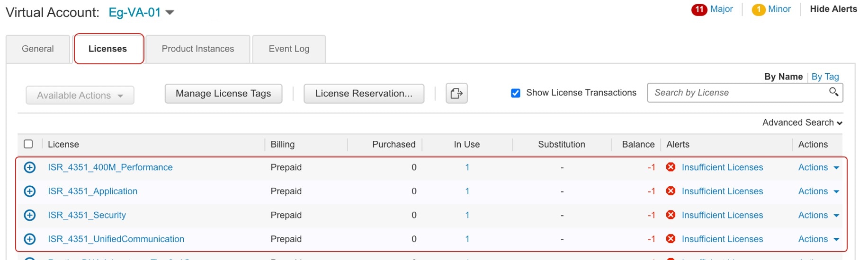868x260 pixels.
Task: Open the ISR_4351_Application license link
Action: coord(93,191)
